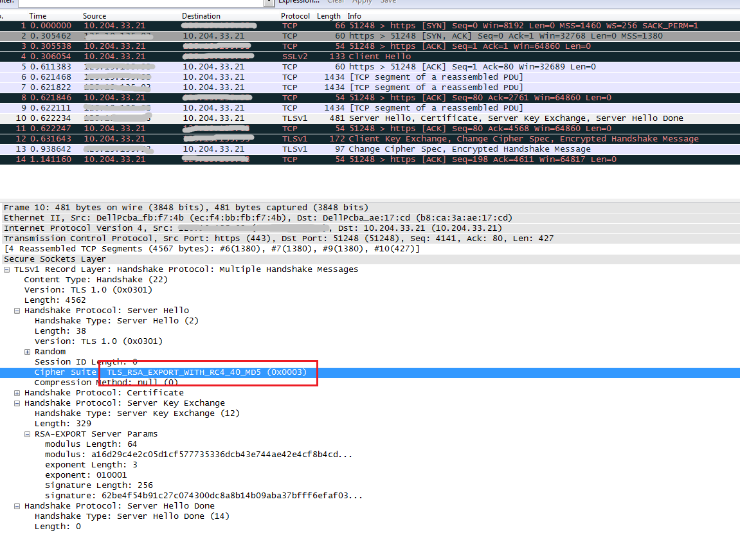Sort packets by the Length column
740x560 pixels.
point(329,15)
